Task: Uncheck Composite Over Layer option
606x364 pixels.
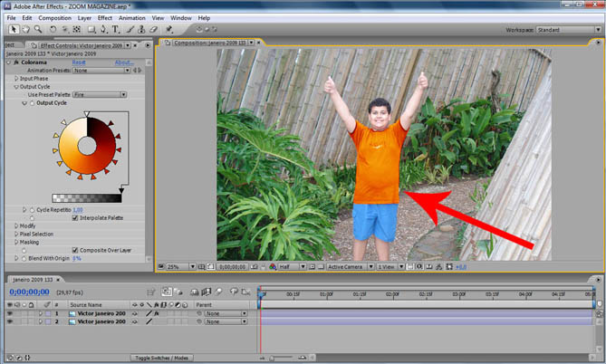Action: click(x=75, y=250)
